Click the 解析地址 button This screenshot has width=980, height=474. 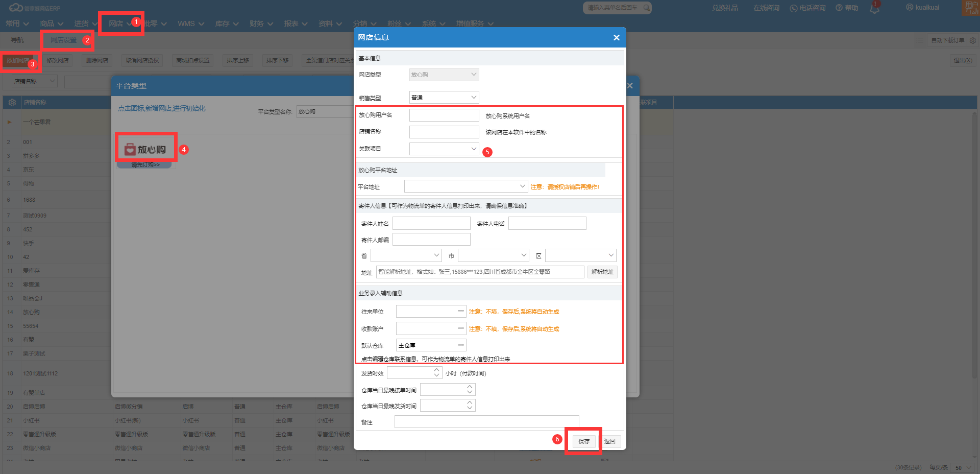pos(602,272)
